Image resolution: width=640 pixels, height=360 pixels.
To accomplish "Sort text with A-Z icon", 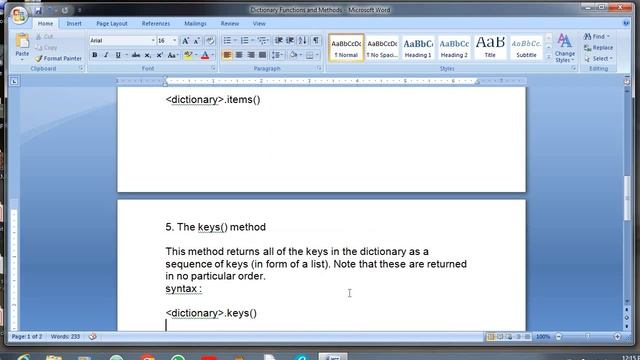I will tap(302, 40).
